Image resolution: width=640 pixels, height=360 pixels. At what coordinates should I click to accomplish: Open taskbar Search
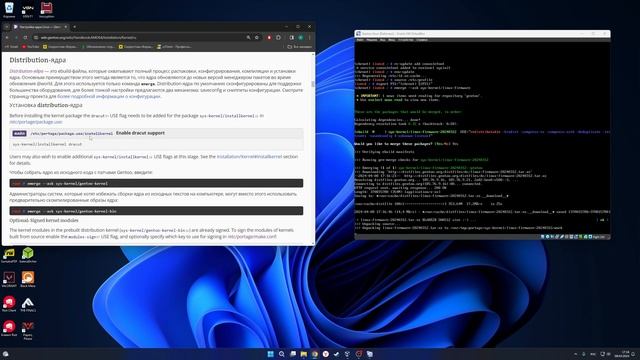[282, 354]
